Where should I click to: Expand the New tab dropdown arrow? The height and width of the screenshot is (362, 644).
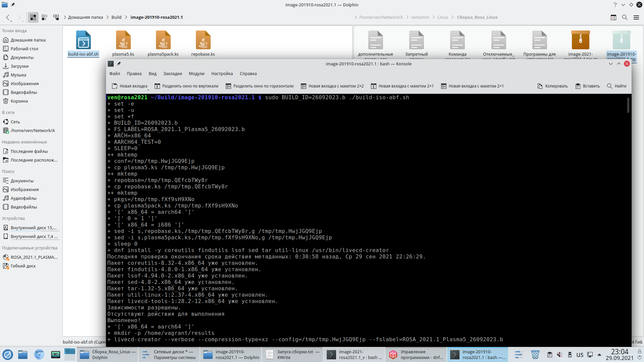click(x=148, y=89)
